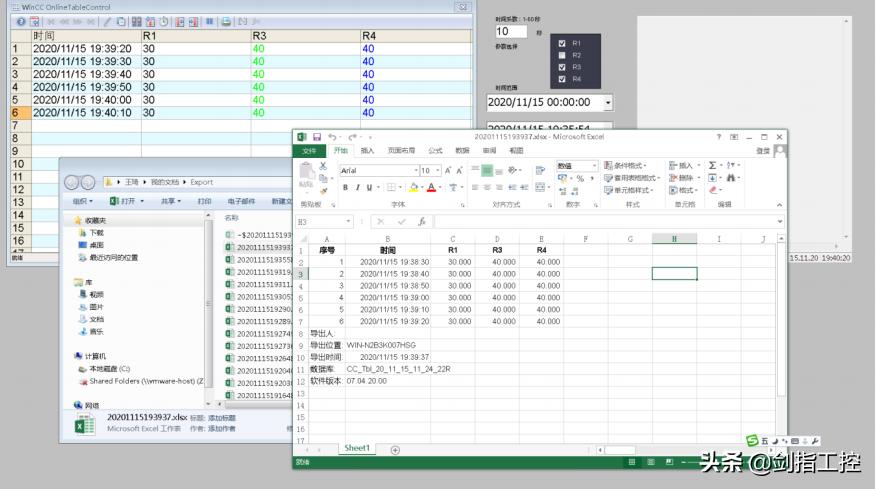Image resolution: width=876 pixels, height=489 pixels.
Task: Toggle Bold formatting in Excel
Action: [x=345, y=187]
